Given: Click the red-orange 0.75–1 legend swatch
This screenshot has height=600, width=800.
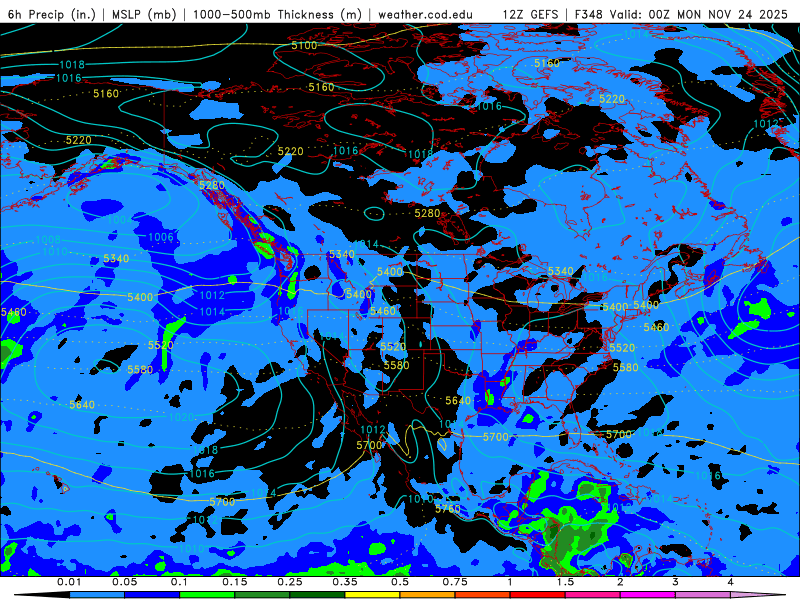Looking at the screenshot, I should 483,595.
